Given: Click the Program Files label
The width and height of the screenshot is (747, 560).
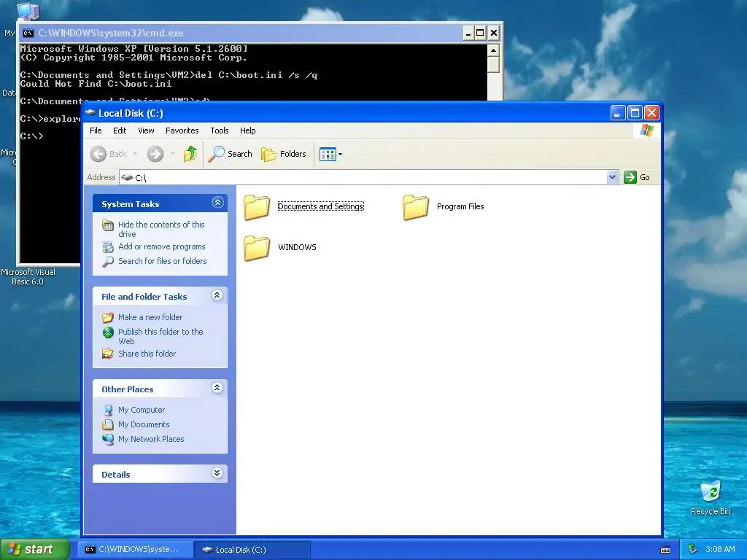Looking at the screenshot, I should (460, 206).
